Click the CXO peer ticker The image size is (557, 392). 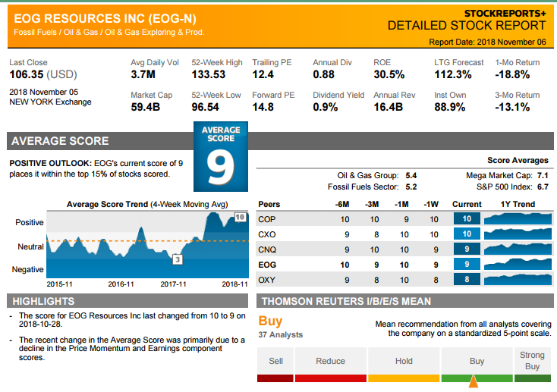click(x=267, y=235)
